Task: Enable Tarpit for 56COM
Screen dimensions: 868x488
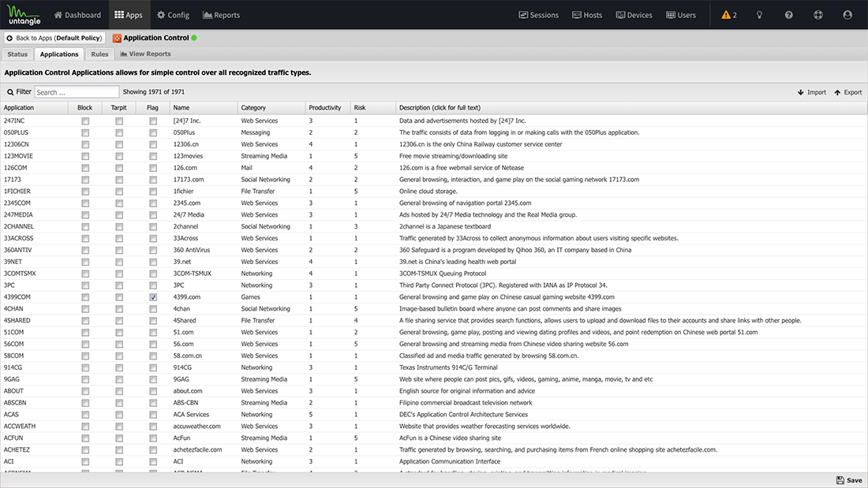Action: pos(119,345)
